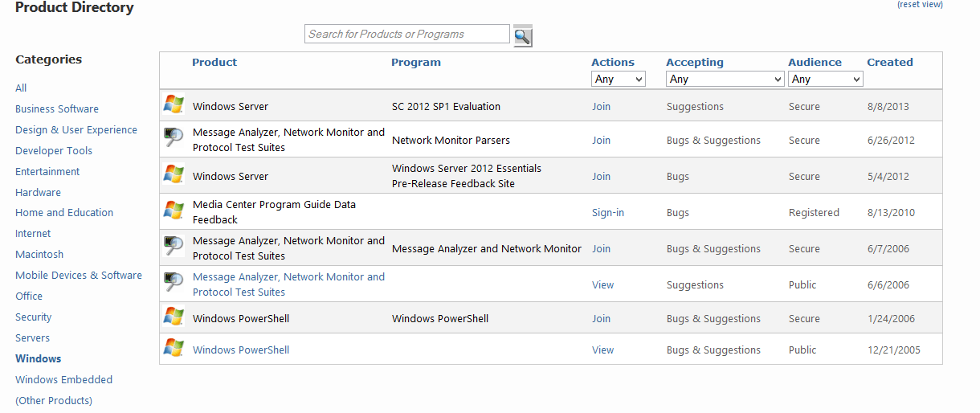Expand the Accepting filter dropdown
The height and width of the screenshot is (413, 980).
[725, 79]
